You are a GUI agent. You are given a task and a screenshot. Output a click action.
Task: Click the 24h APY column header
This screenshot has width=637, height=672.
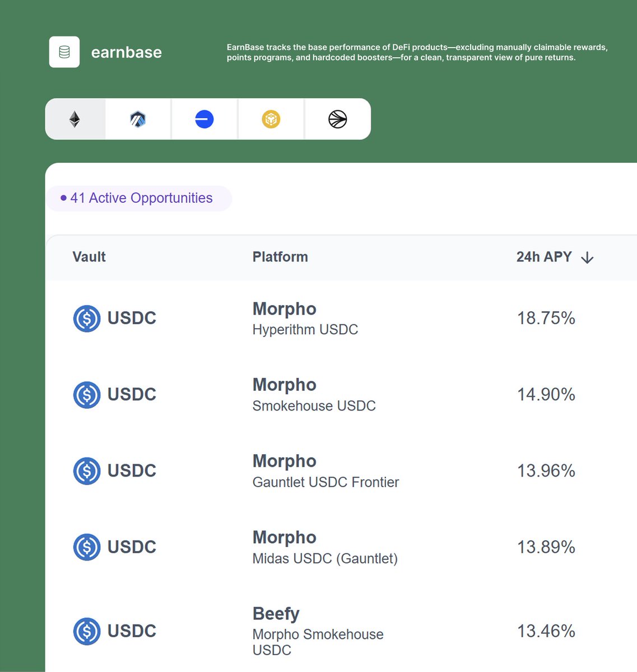[x=544, y=257]
